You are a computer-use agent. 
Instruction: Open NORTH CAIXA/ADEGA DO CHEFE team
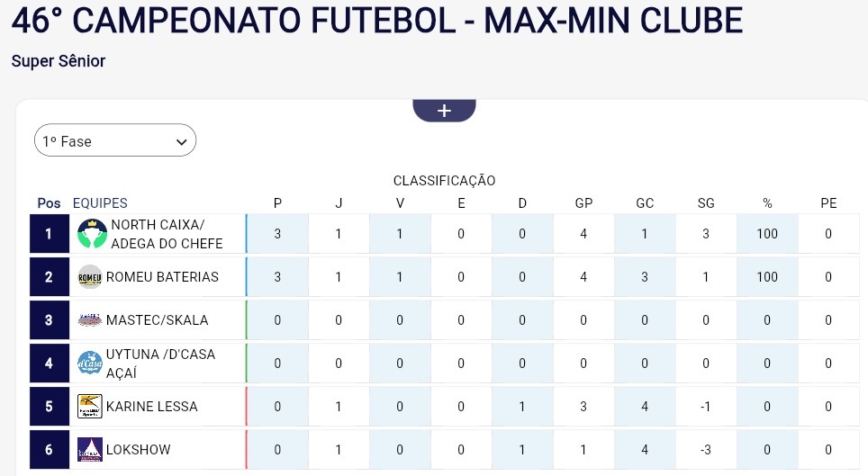pyautogui.click(x=166, y=234)
